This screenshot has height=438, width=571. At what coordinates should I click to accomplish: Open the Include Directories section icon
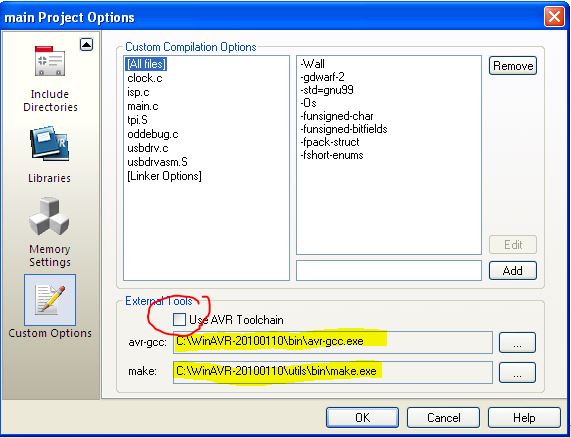[50, 61]
